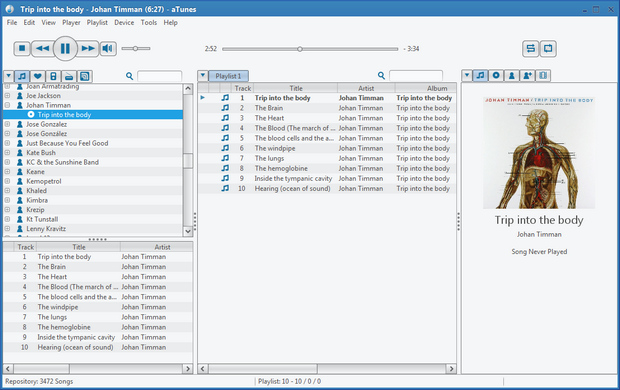Expand the Keane artist node
The height and width of the screenshot is (390, 620).
click(x=7, y=171)
